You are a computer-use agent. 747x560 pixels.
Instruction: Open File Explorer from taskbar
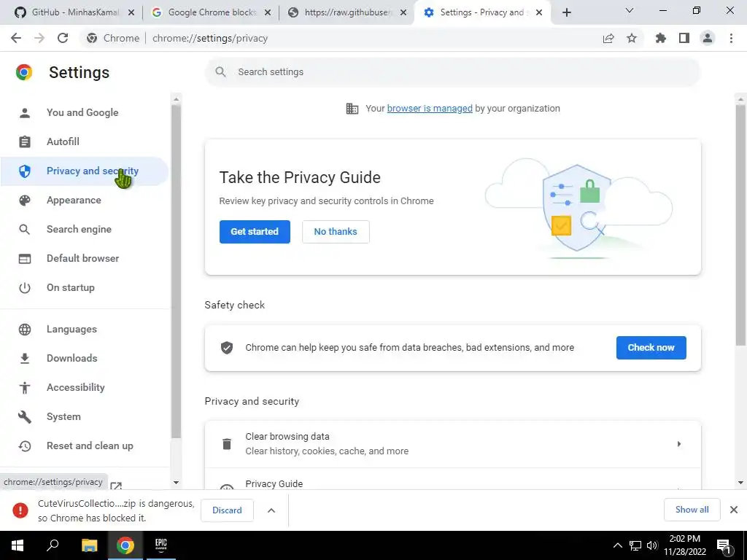tap(89, 545)
